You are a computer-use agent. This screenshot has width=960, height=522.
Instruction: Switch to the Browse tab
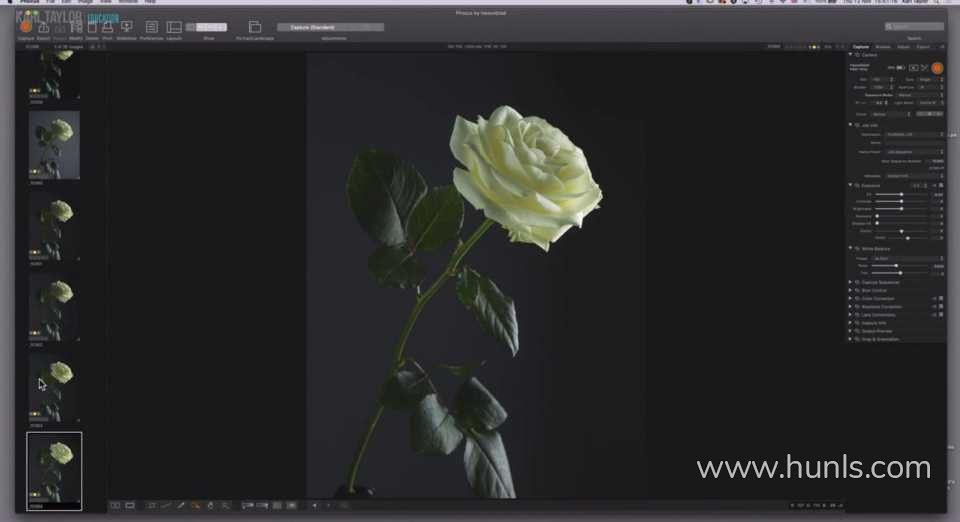coord(883,47)
